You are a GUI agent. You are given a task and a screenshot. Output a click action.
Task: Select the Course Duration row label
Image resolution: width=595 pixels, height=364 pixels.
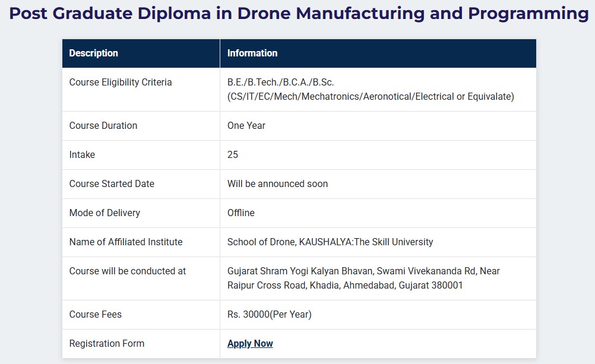coord(103,126)
